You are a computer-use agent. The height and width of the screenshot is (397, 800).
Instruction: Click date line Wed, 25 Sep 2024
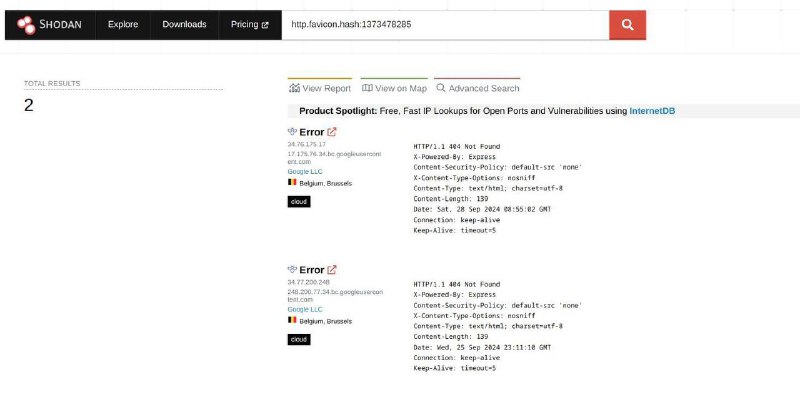482,347
